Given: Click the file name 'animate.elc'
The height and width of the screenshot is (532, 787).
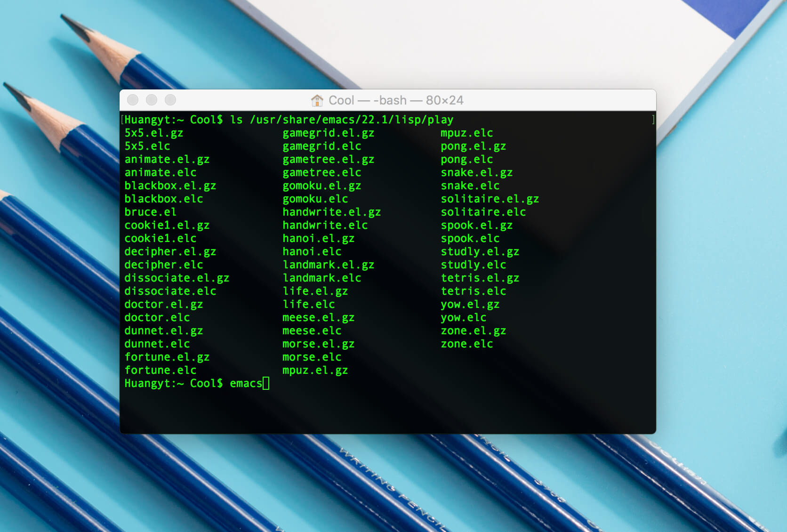Looking at the screenshot, I should [x=161, y=172].
